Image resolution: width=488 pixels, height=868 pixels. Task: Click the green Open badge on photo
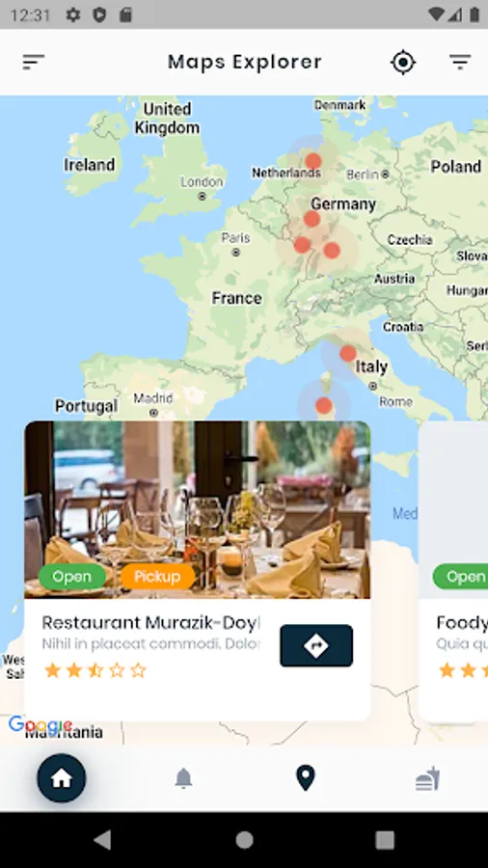point(72,577)
